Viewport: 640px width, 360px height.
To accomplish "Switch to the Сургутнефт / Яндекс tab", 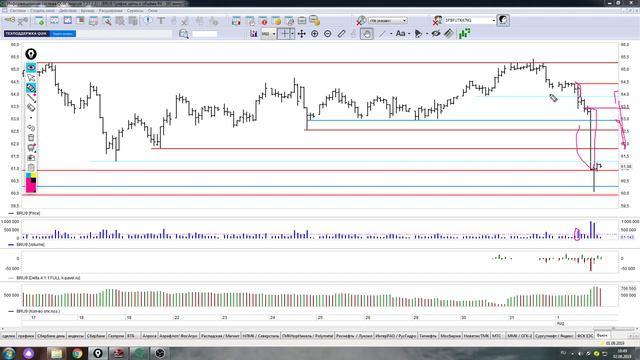I will point(554,336).
